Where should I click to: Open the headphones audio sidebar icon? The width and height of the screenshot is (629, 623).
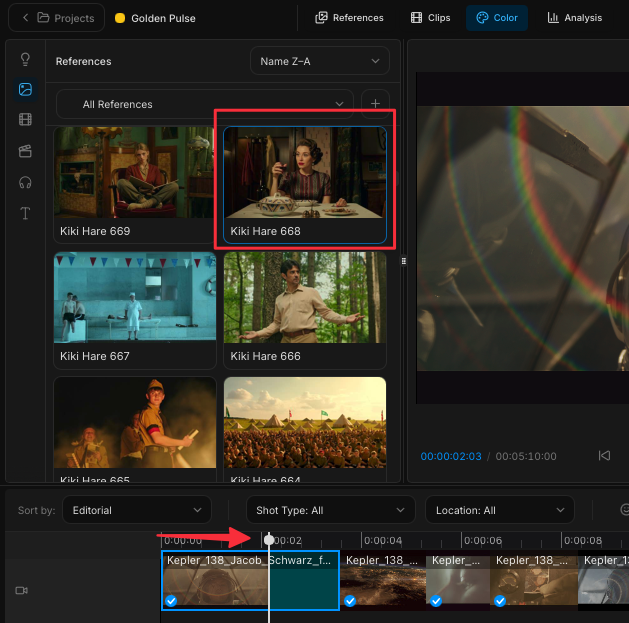pos(25,183)
